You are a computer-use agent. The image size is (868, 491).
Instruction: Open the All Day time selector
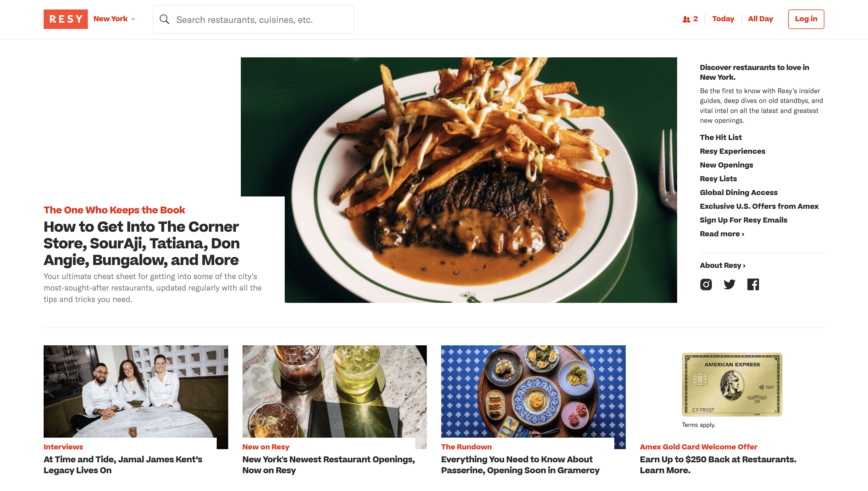(760, 19)
